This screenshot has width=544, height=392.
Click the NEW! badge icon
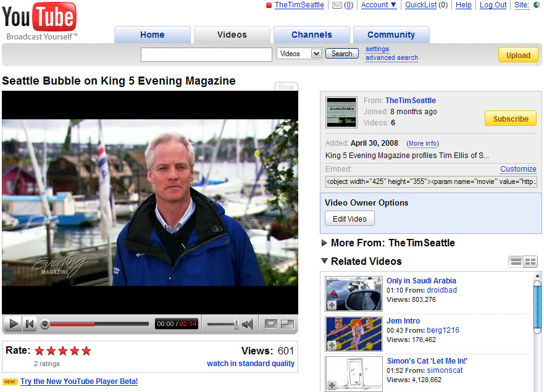[10, 382]
